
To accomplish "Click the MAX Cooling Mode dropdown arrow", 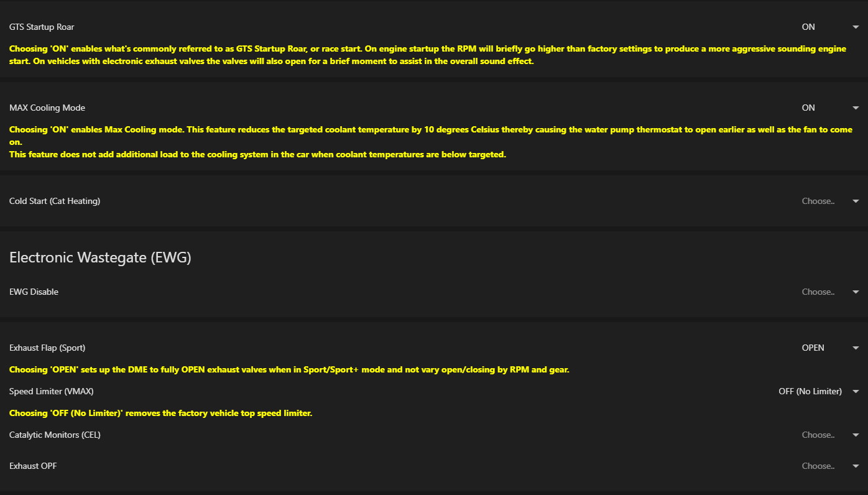I will pos(856,108).
